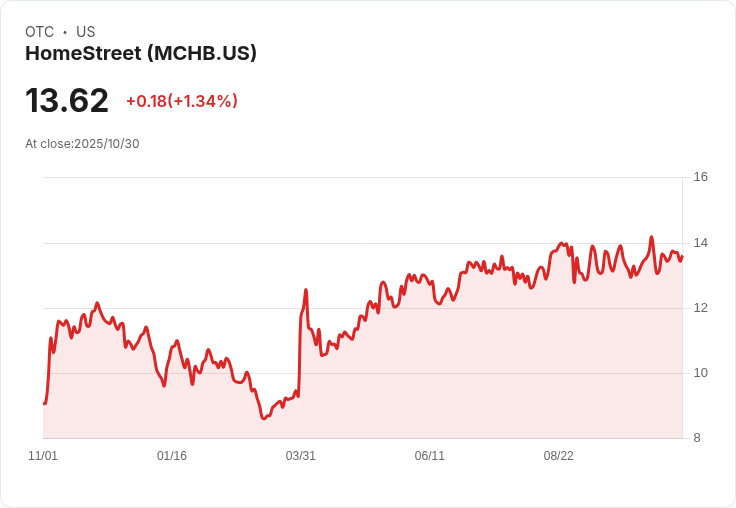Click the 06/11 x-axis date label
This screenshot has width=736, height=508.
click(429, 456)
